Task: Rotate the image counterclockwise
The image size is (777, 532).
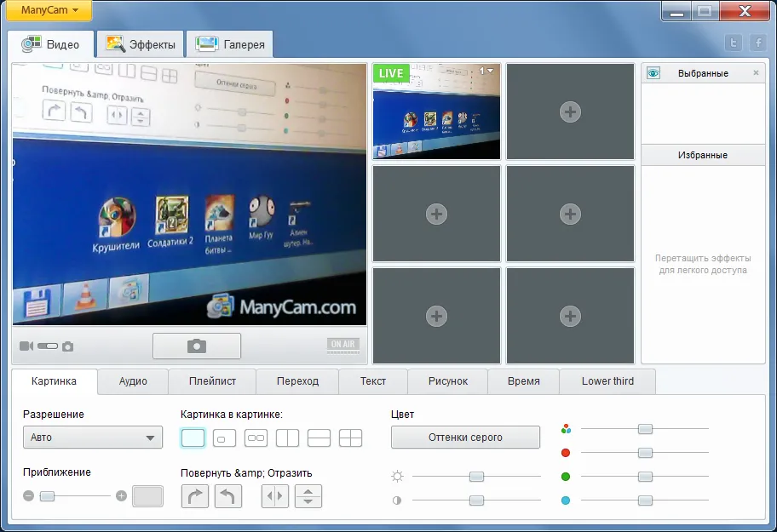Action: (228, 496)
